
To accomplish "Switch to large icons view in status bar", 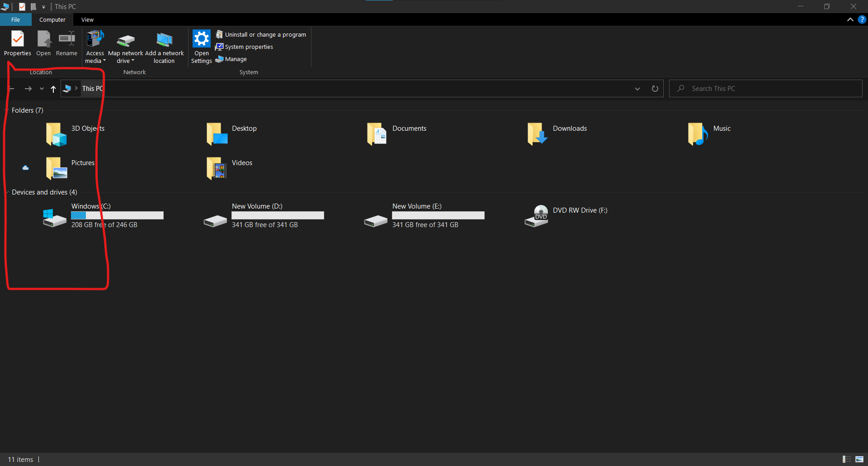I will coord(859,459).
